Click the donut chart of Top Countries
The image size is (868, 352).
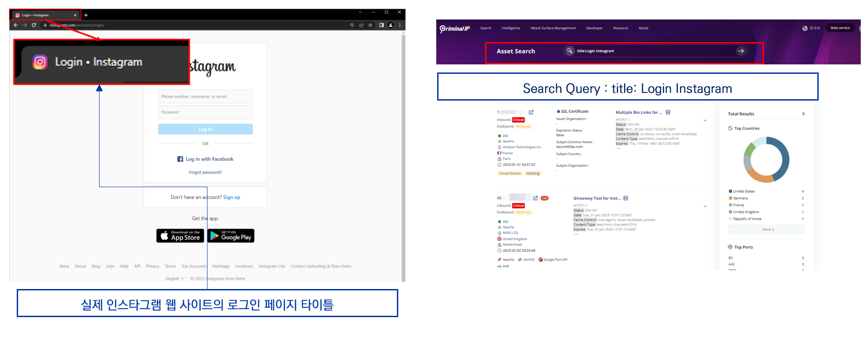click(x=766, y=159)
